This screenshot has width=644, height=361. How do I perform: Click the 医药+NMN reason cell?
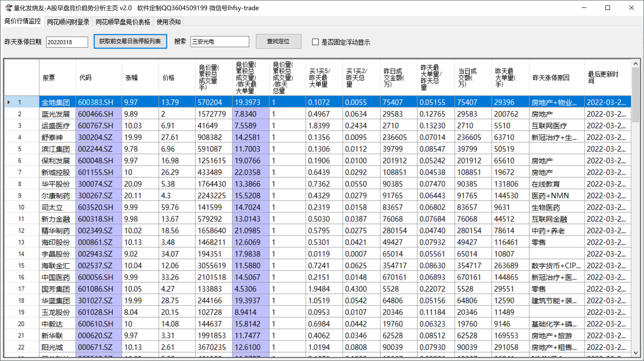click(x=557, y=196)
